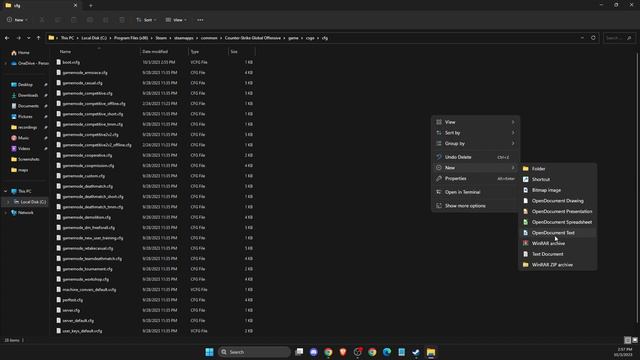Open the recent locations dropdown arrow

point(28,38)
